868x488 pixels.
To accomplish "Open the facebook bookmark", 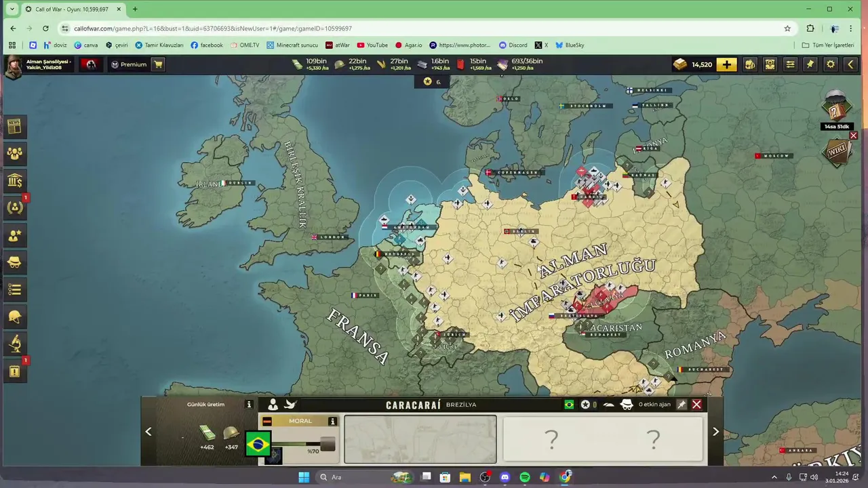I will point(207,45).
